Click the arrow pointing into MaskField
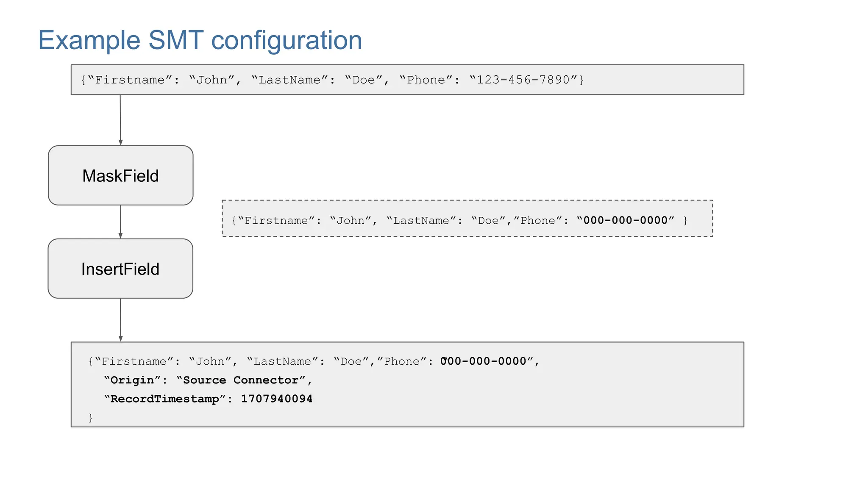Image resolution: width=868 pixels, height=488 pixels. 120,120
